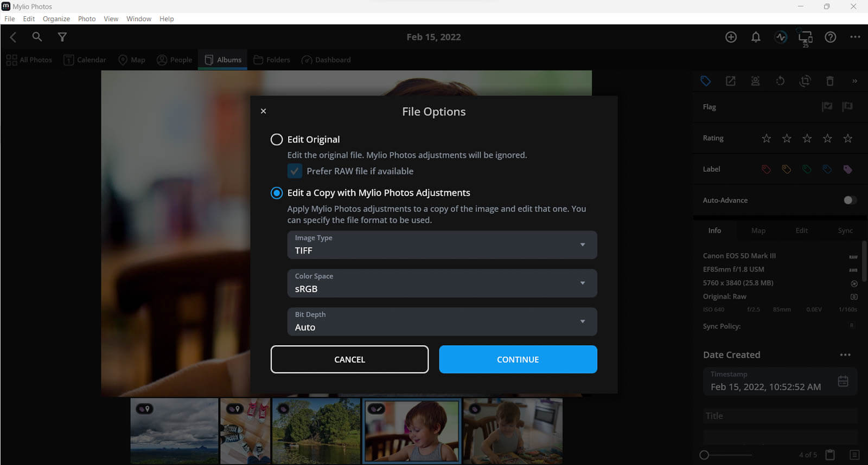868x465 pixels.
Task: Click the trash delete icon in panel
Action: pos(829,81)
